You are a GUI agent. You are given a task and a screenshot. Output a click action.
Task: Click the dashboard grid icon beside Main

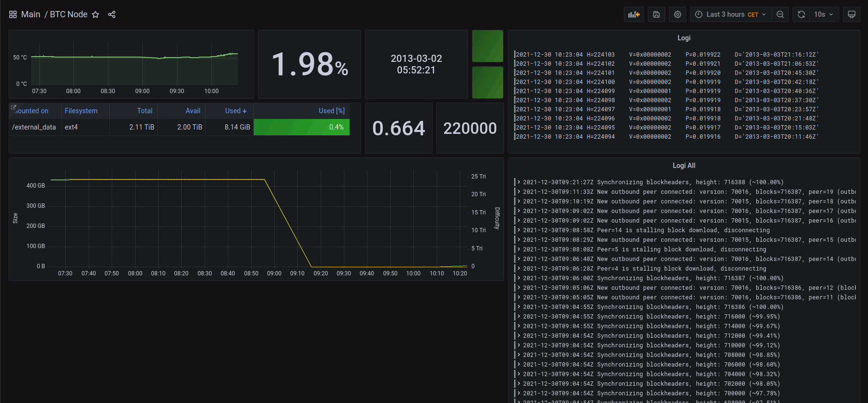coord(13,14)
